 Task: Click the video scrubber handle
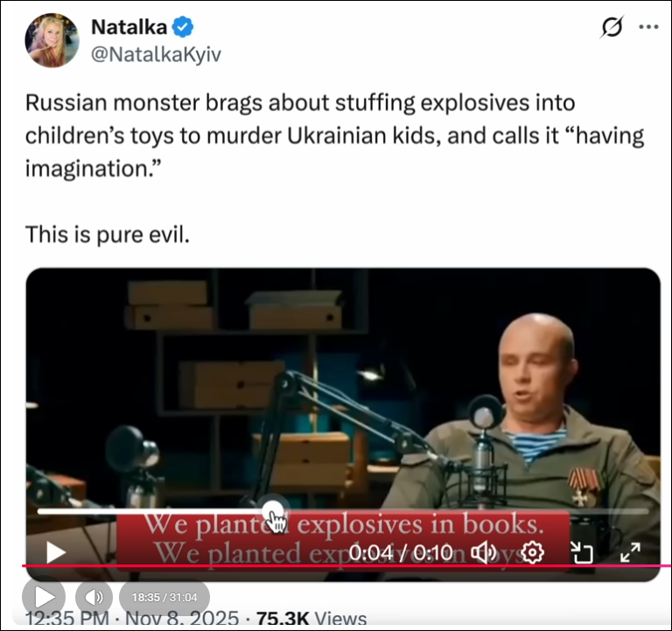click(274, 511)
